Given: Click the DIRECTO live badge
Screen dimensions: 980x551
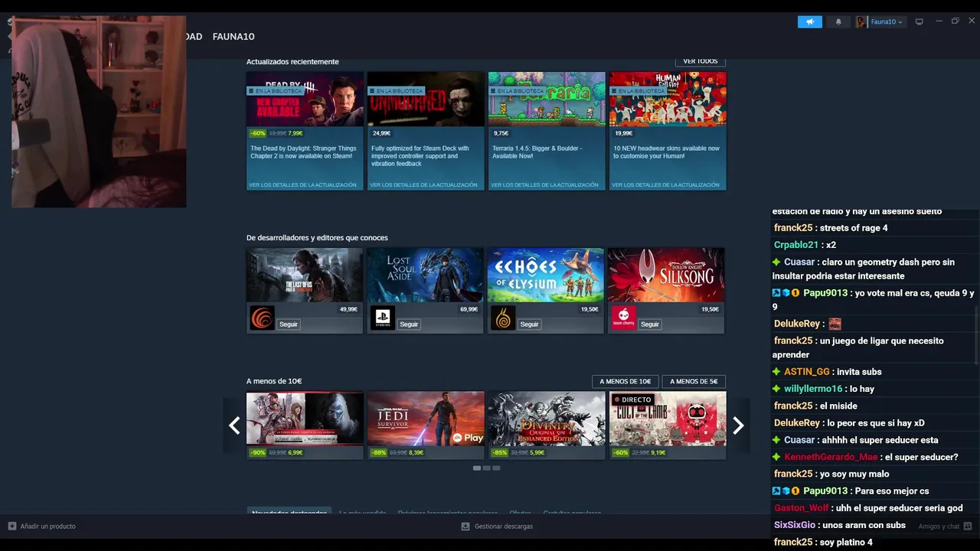Looking at the screenshot, I should (x=632, y=399).
